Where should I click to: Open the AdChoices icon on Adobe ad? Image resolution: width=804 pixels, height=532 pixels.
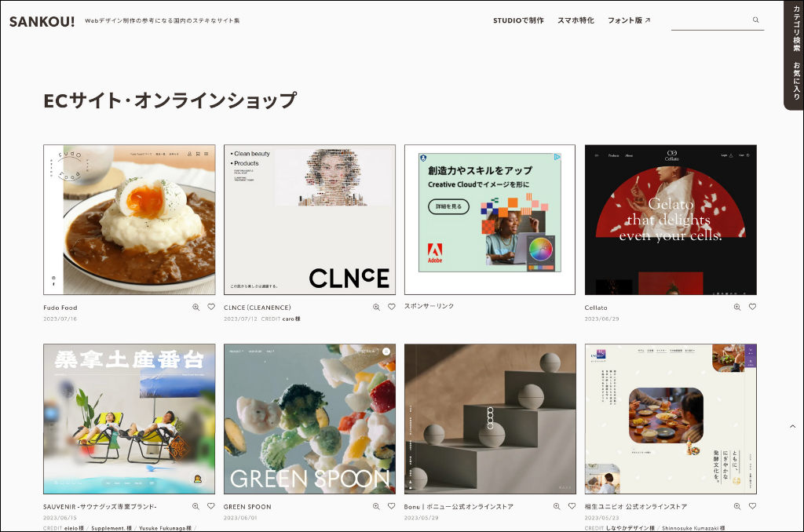tap(557, 157)
